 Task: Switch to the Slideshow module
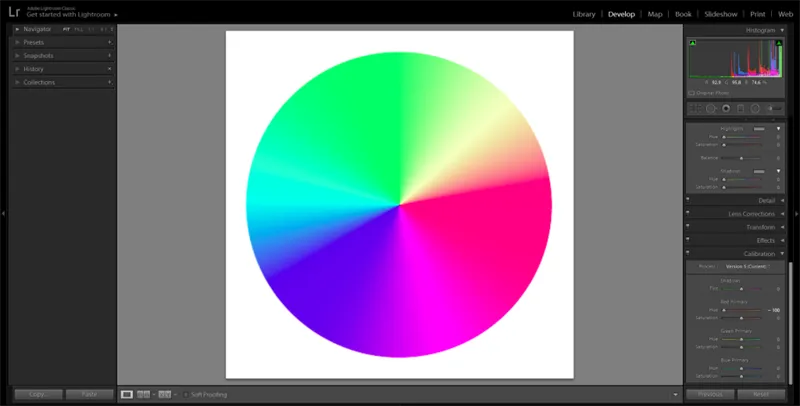[720, 15]
